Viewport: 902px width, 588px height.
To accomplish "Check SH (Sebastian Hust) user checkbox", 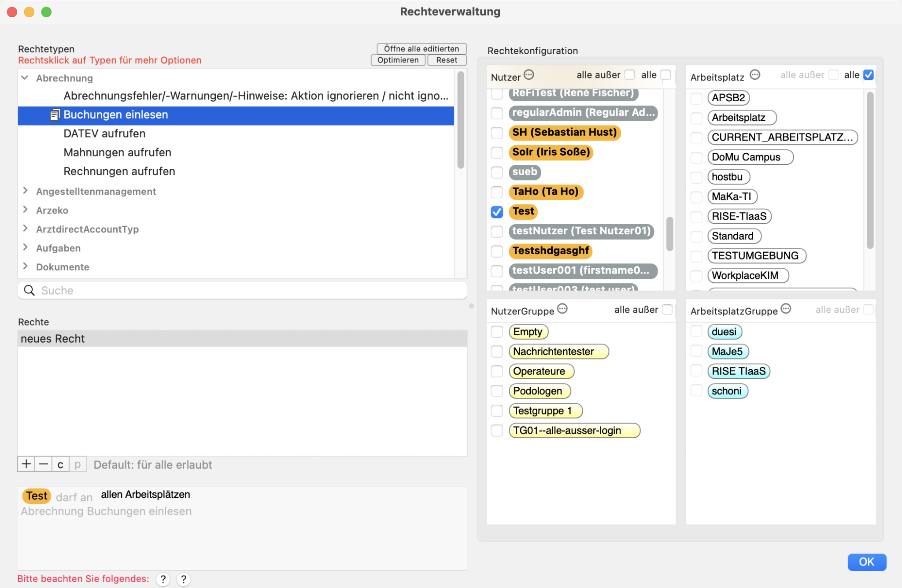I will (x=497, y=133).
